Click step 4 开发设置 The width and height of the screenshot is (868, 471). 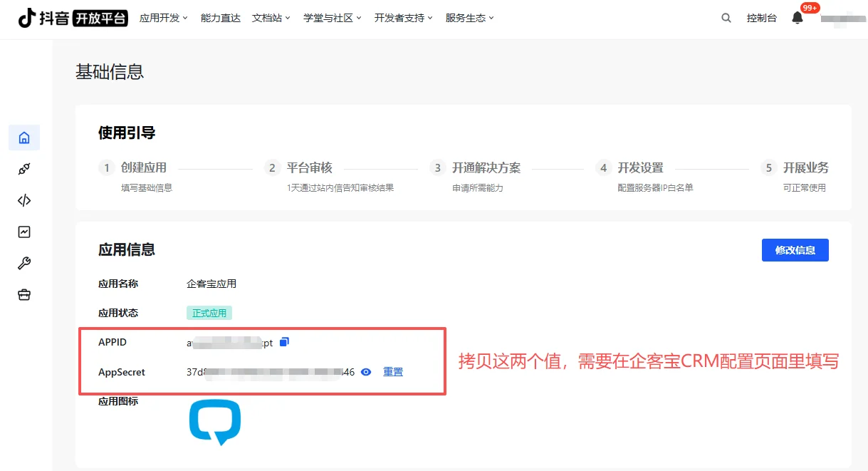[641, 168]
